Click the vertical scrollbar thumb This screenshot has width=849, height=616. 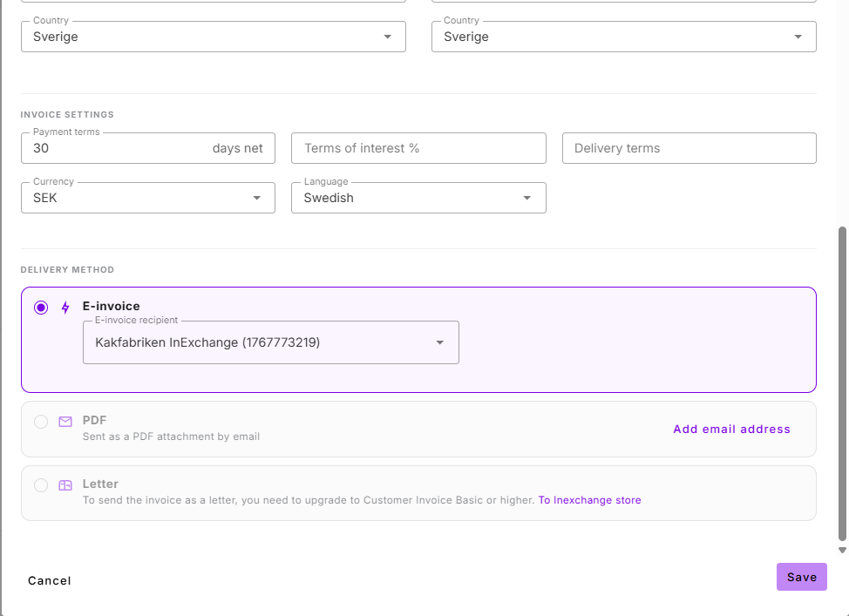842,383
